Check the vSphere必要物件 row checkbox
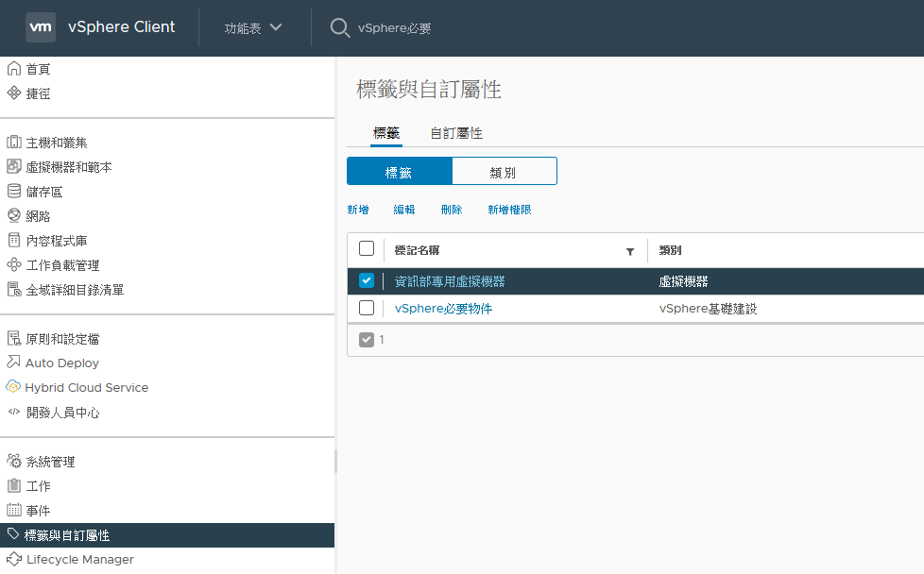Screen dimensions: 924x574 click(x=367, y=308)
